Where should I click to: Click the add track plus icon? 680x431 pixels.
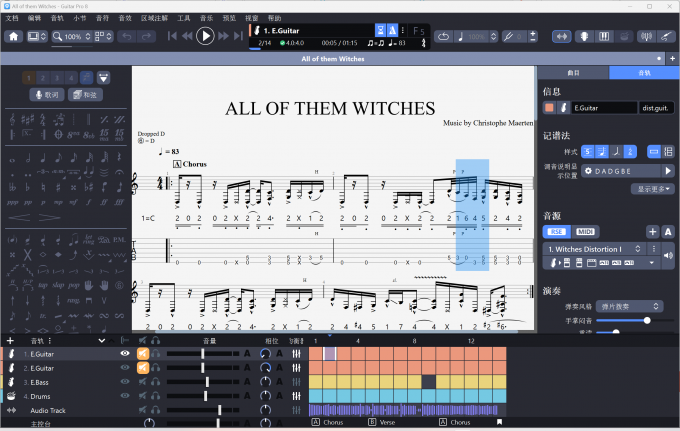10,341
